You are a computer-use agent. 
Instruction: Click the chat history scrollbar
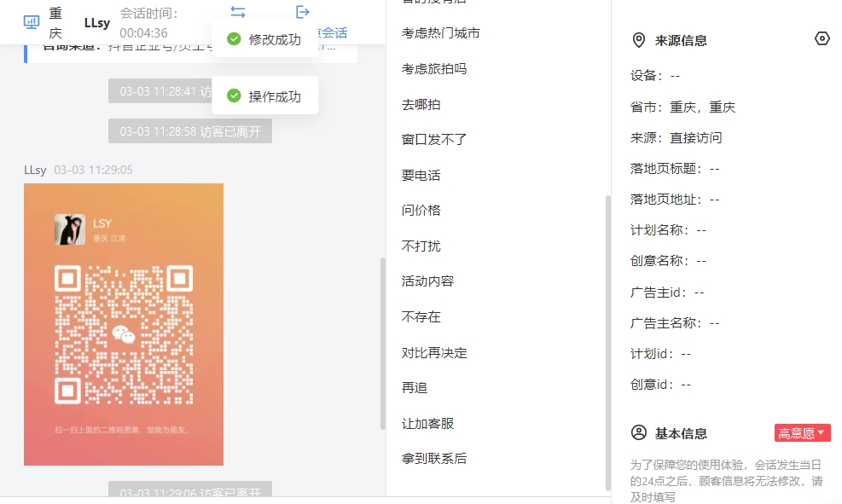point(383,344)
